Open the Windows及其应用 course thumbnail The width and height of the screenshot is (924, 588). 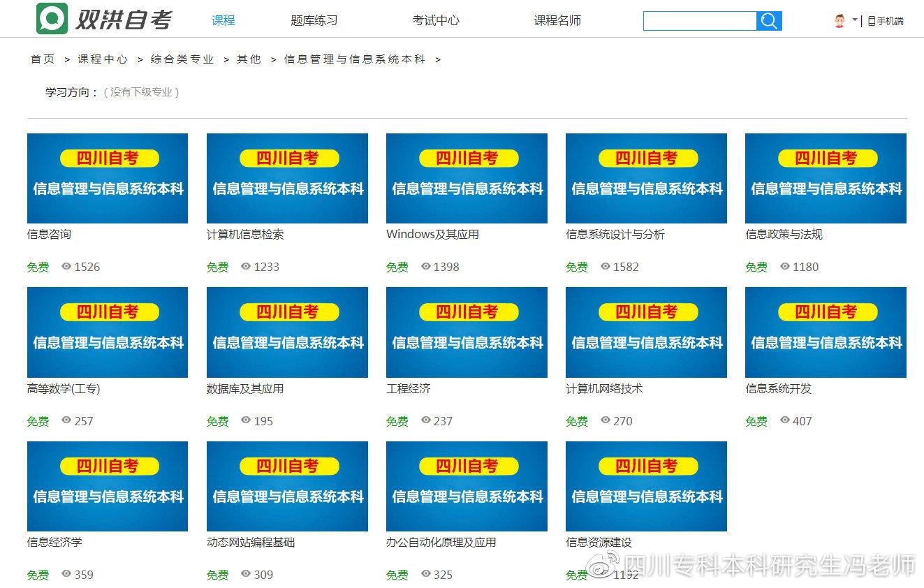tap(467, 178)
